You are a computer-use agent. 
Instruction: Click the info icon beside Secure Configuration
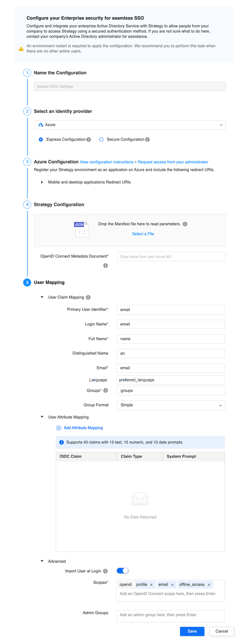click(147, 139)
